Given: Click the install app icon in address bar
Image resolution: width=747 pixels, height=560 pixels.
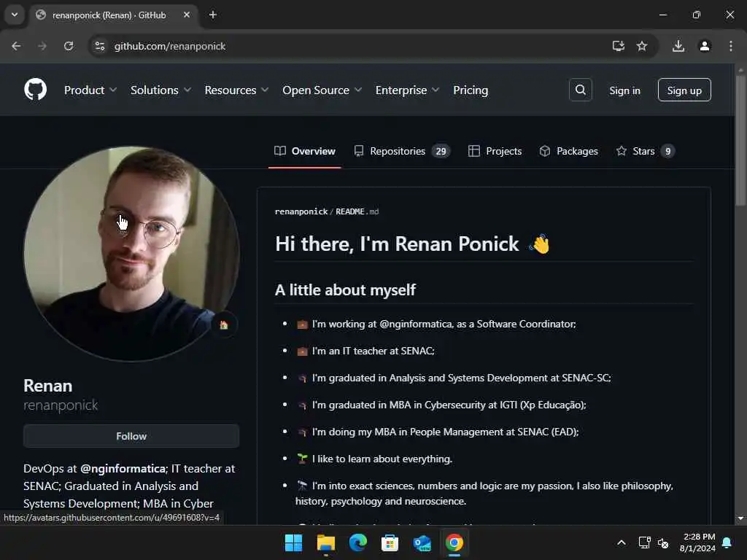Looking at the screenshot, I should click(x=618, y=46).
